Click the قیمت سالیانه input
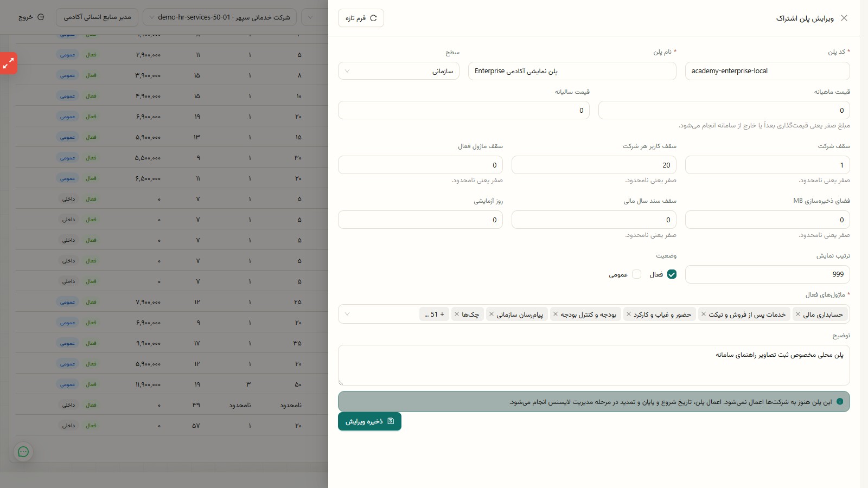This screenshot has height=488, width=868. point(464,110)
